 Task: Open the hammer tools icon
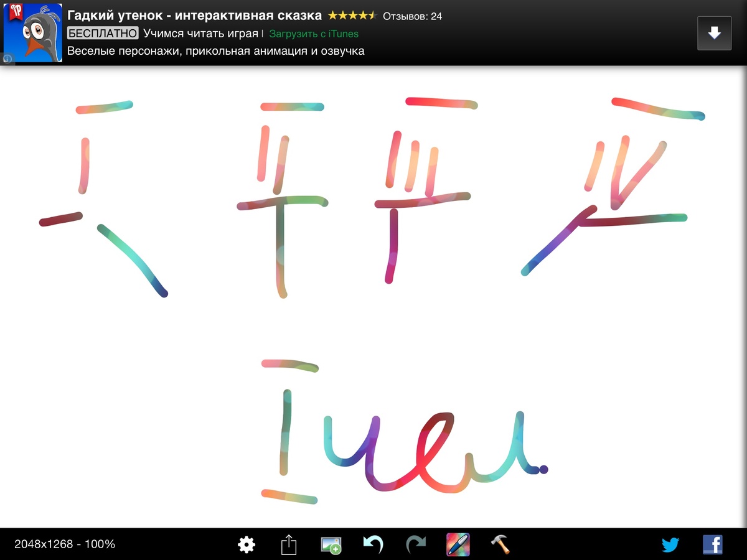point(500,545)
